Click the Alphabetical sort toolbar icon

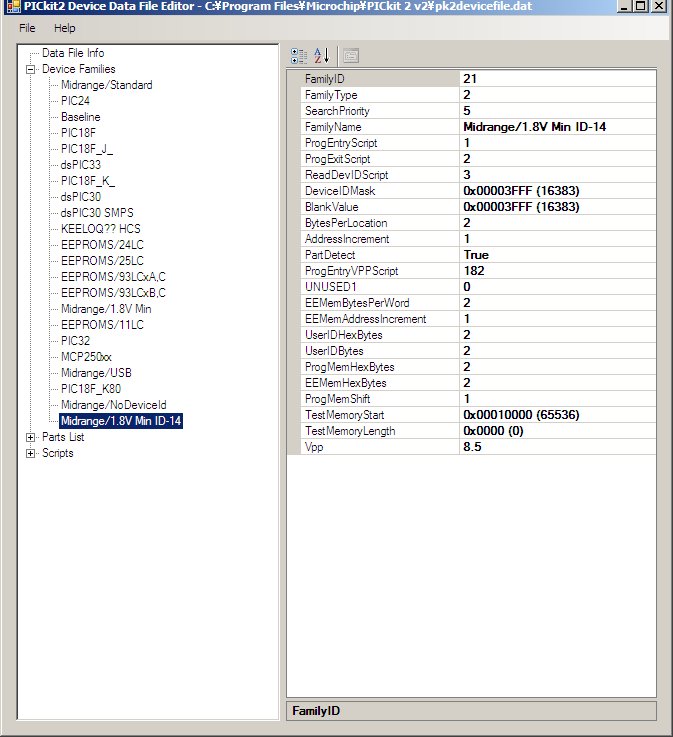point(322,56)
